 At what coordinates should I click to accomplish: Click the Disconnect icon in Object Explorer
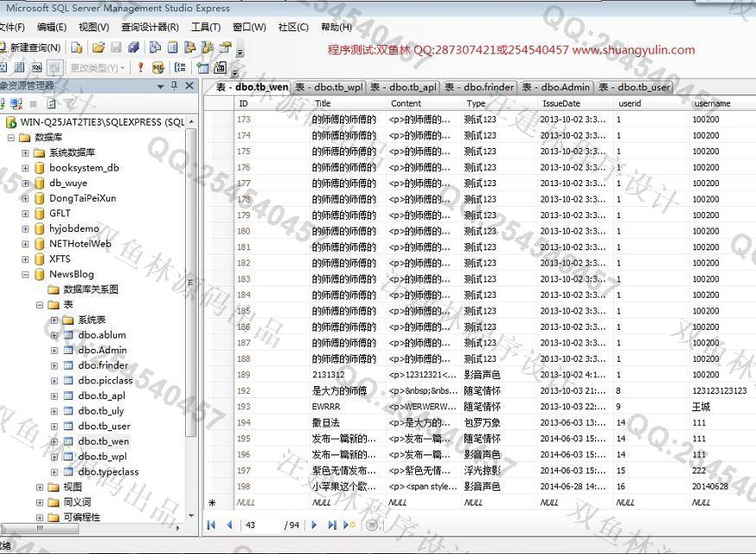pos(16,103)
